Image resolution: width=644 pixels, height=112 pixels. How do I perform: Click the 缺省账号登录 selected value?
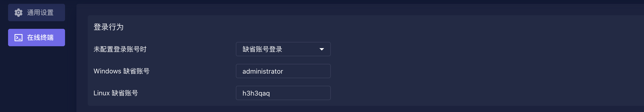[262, 49]
